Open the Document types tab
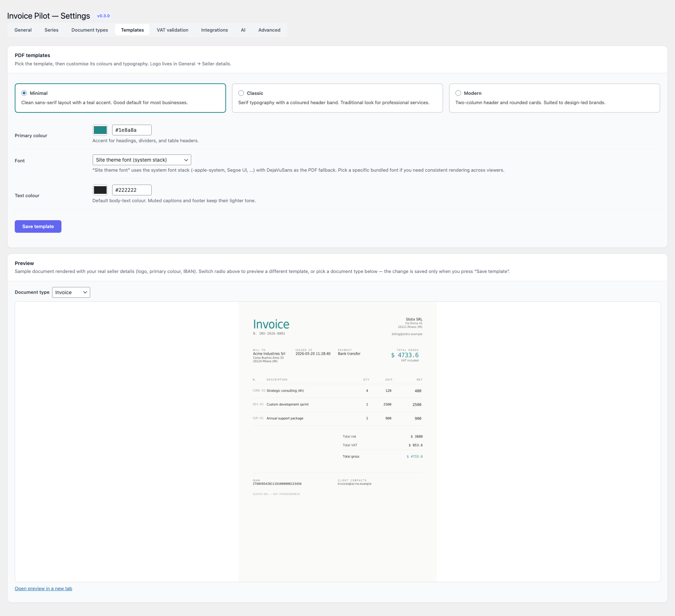 [x=89, y=30]
